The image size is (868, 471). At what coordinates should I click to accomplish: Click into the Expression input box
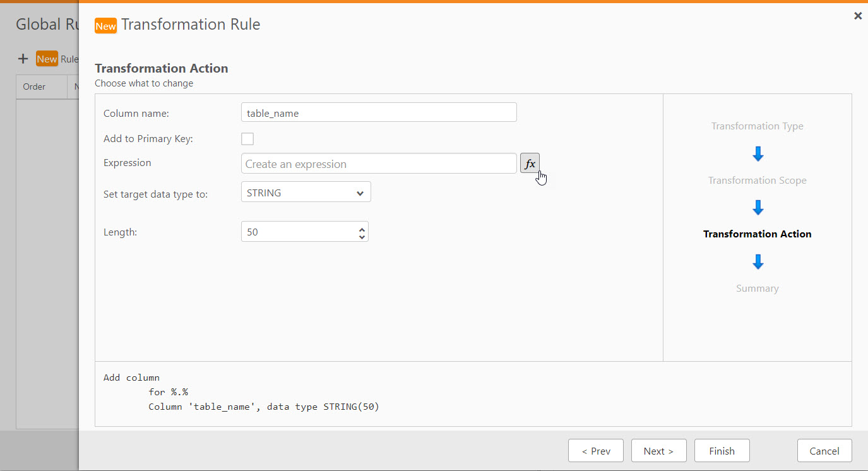[379, 164]
